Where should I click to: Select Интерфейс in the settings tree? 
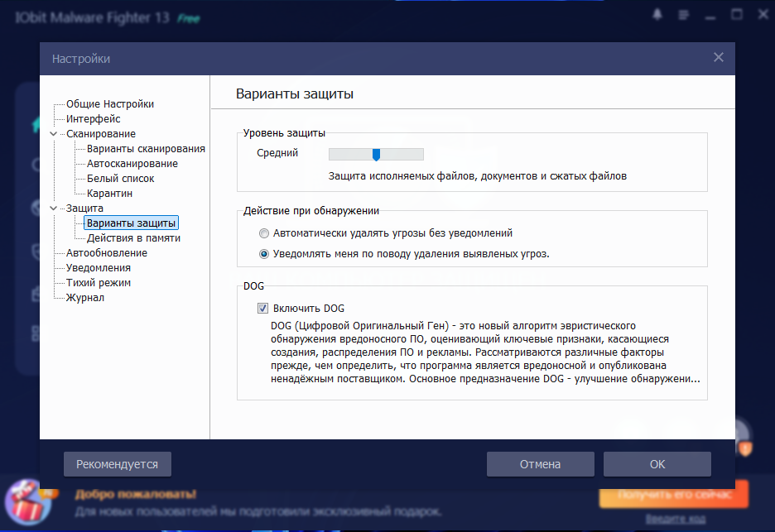[x=93, y=118]
